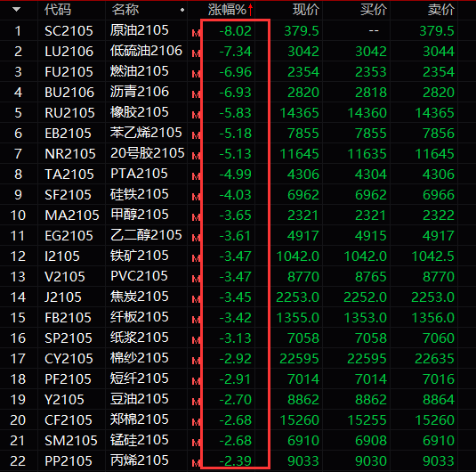Open the 燃油2105 contract row
The height and width of the screenshot is (472, 476).
(238, 72)
